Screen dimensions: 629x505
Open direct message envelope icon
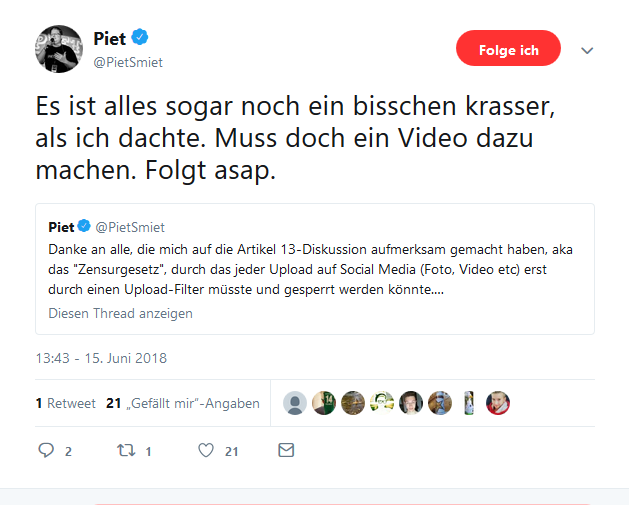286,450
